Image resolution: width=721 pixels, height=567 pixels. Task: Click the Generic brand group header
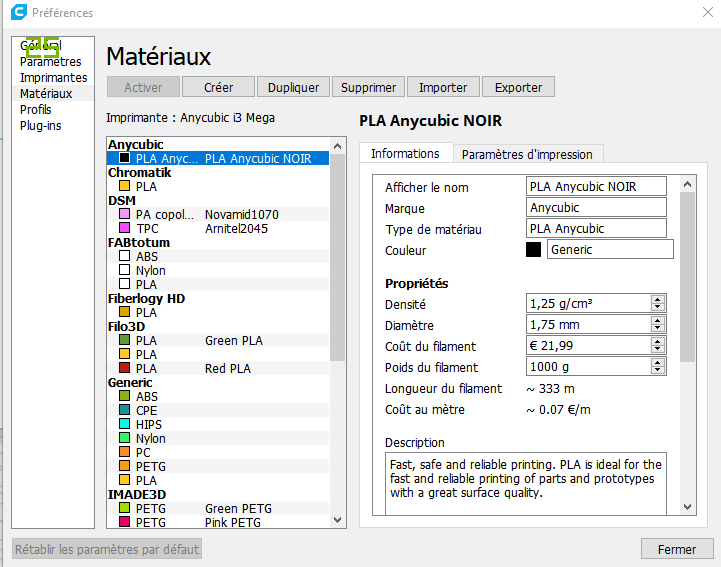tap(130, 383)
